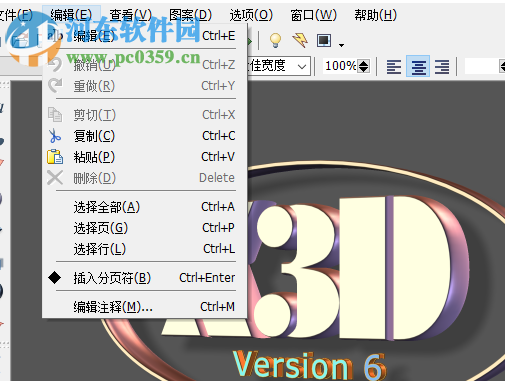
Task: Open the 选项(O) menu
Action: coord(251,15)
